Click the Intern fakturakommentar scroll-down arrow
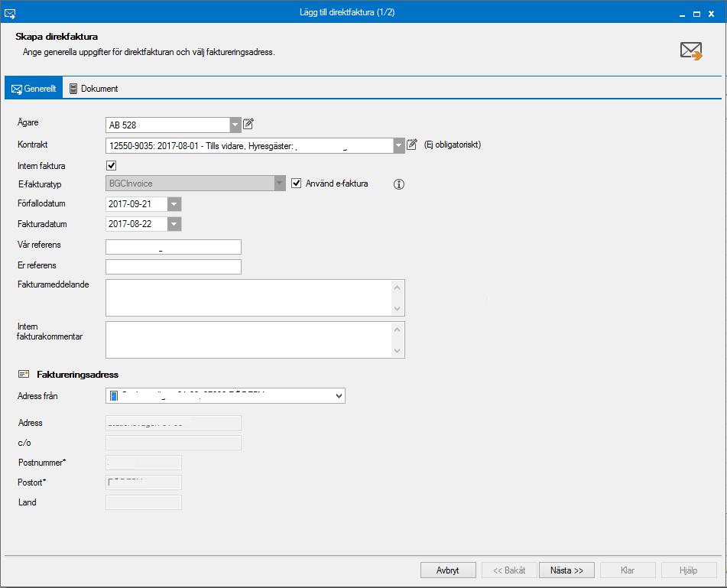 click(x=398, y=351)
